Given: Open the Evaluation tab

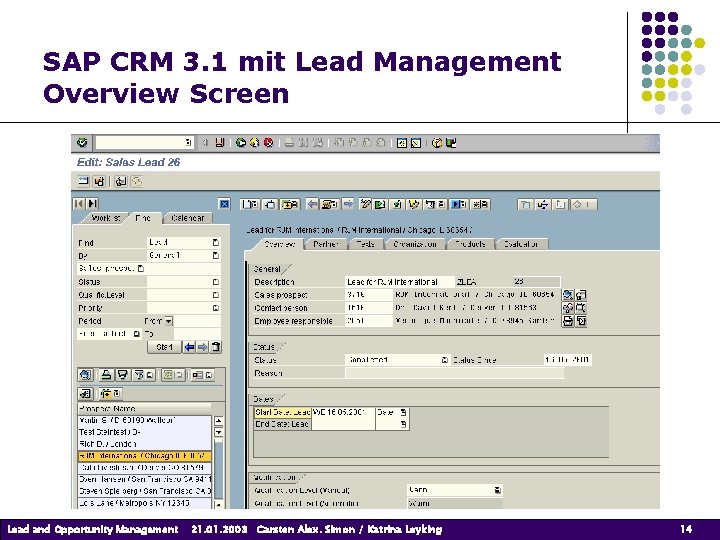Looking at the screenshot, I should tap(521, 244).
